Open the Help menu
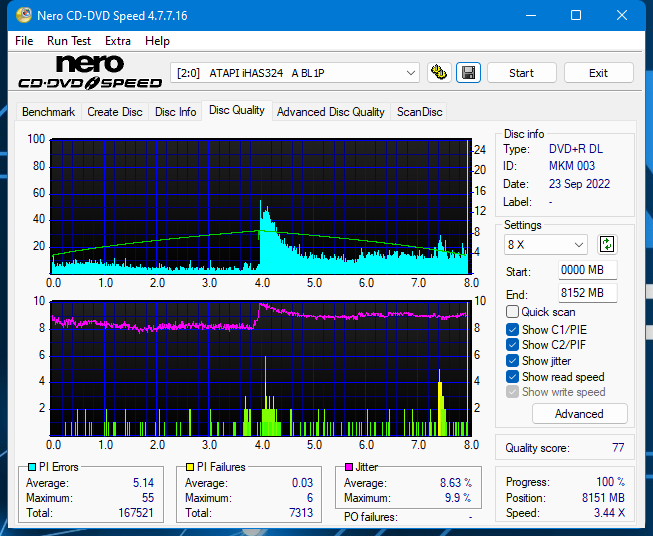Viewport: 653px width, 536px height. click(157, 41)
